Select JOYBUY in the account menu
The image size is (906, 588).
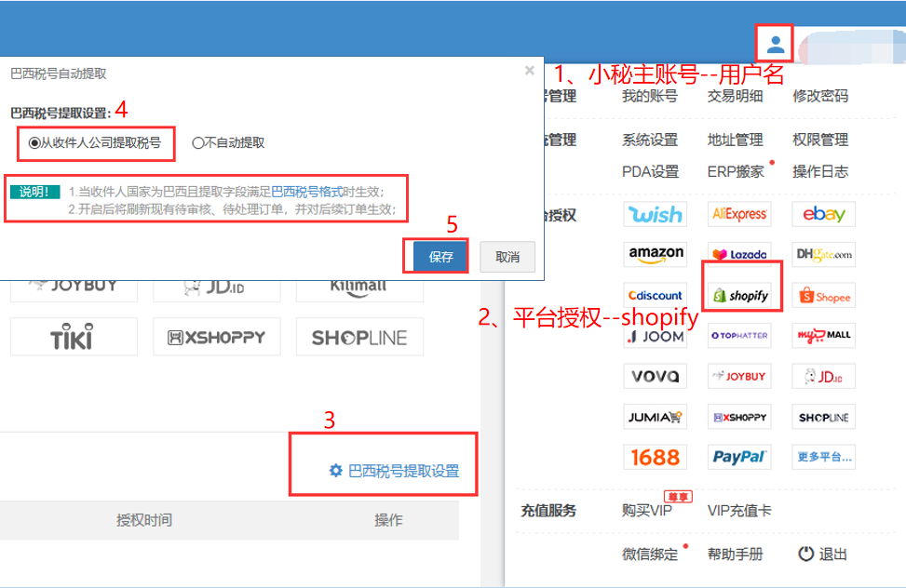click(739, 377)
